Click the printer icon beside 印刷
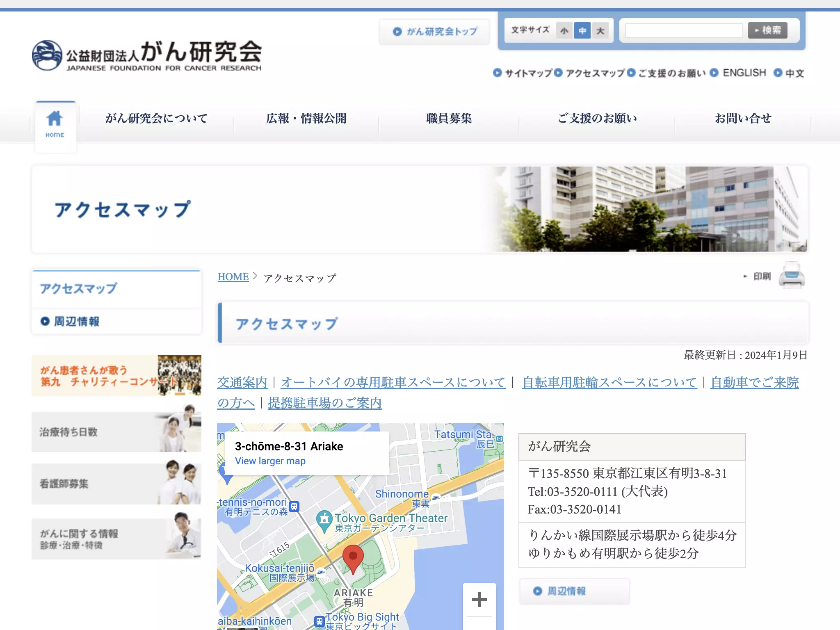 click(x=792, y=275)
